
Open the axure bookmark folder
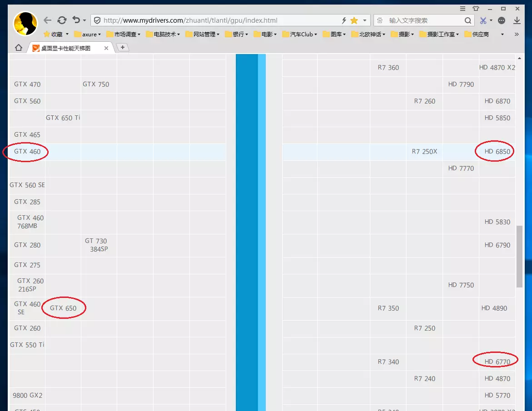[88, 34]
